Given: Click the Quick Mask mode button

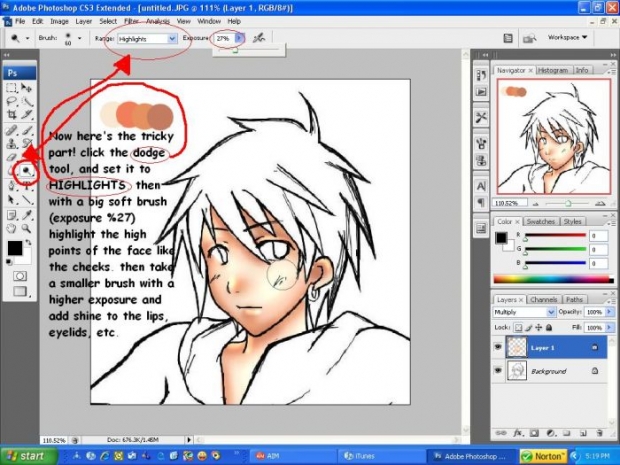Looking at the screenshot, I should tap(20, 276).
